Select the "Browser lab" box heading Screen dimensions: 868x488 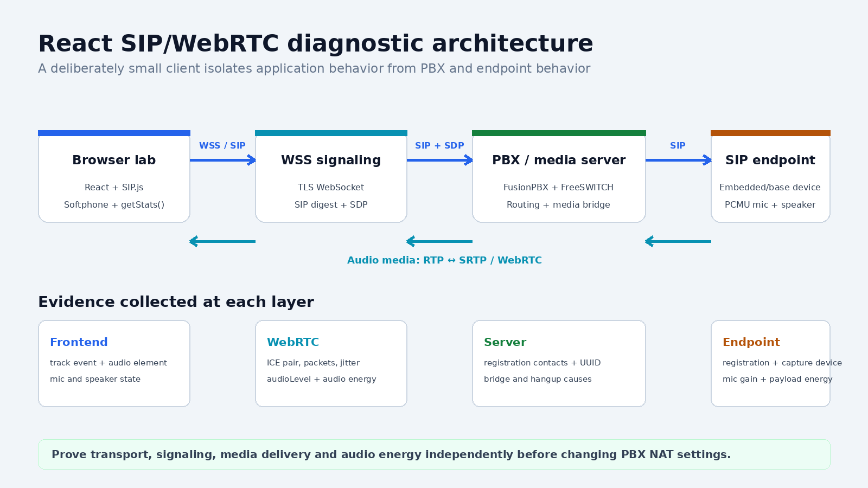point(114,160)
